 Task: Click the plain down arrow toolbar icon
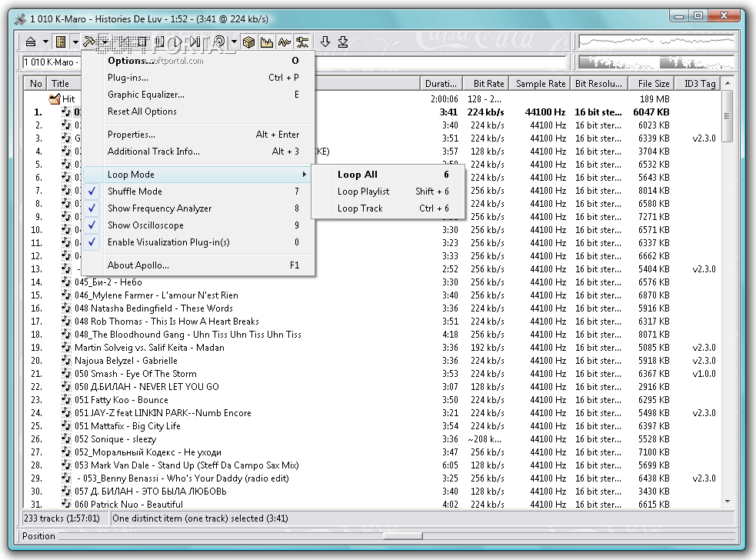(325, 42)
